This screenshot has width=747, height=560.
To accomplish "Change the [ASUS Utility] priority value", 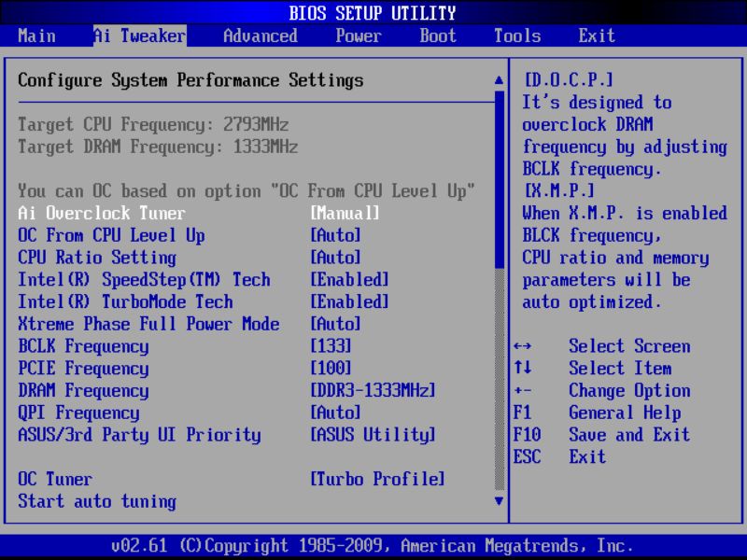I will coord(373,435).
